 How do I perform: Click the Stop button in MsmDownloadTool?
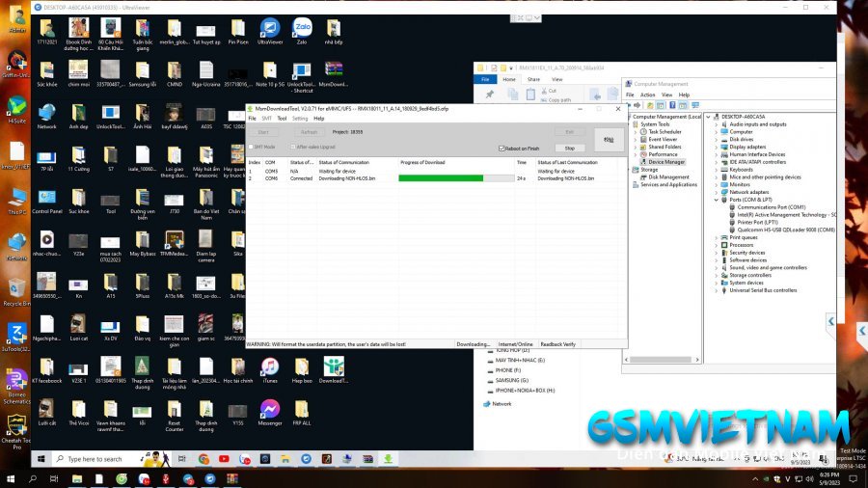click(570, 149)
